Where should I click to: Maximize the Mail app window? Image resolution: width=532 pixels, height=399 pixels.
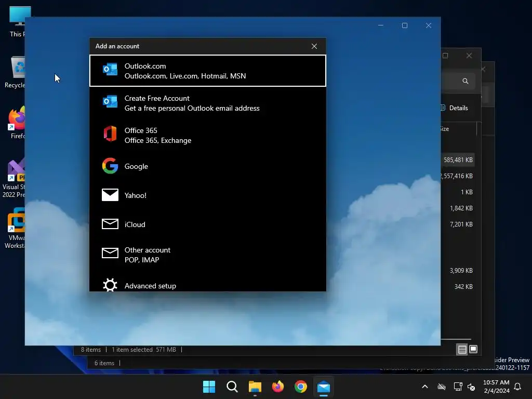pos(404,25)
